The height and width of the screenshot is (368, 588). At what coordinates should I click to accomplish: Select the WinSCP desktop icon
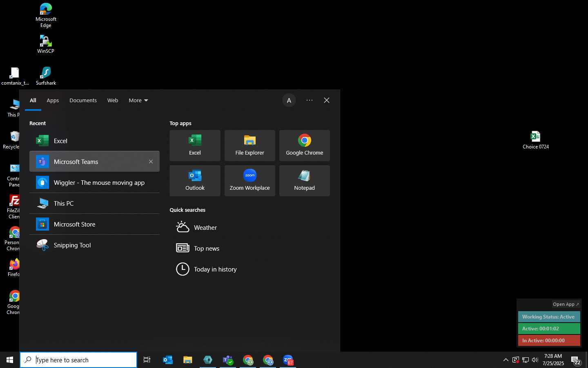coord(46,44)
